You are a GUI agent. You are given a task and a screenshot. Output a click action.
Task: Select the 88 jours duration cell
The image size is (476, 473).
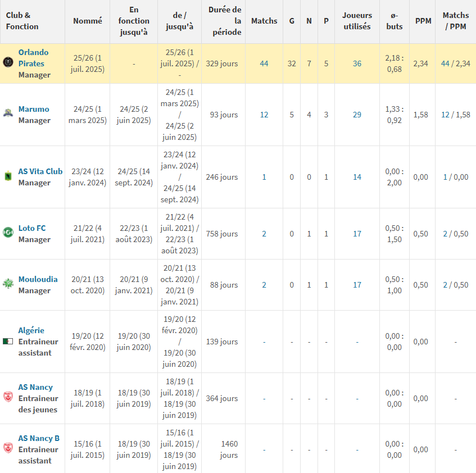pos(224,285)
